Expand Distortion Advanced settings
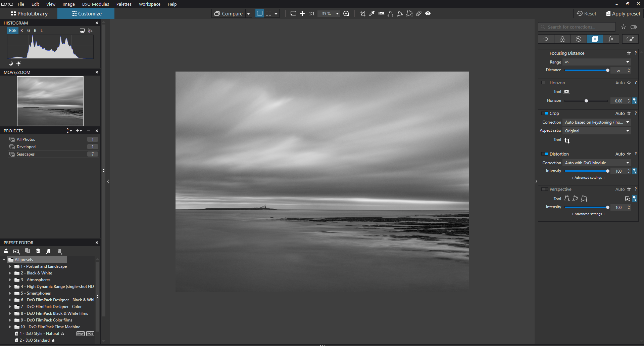 (x=588, y=178)
